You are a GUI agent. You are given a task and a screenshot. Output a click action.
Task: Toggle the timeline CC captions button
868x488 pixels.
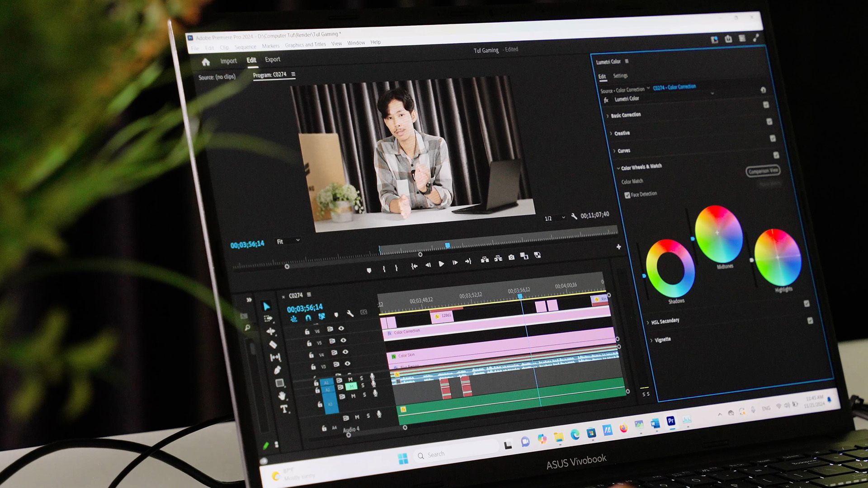[363, 312]
